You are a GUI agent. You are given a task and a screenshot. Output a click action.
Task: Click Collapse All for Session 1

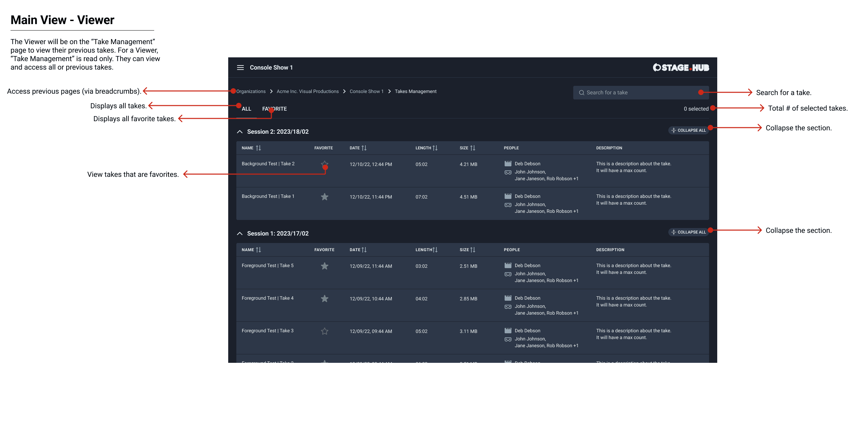[688, 232]
